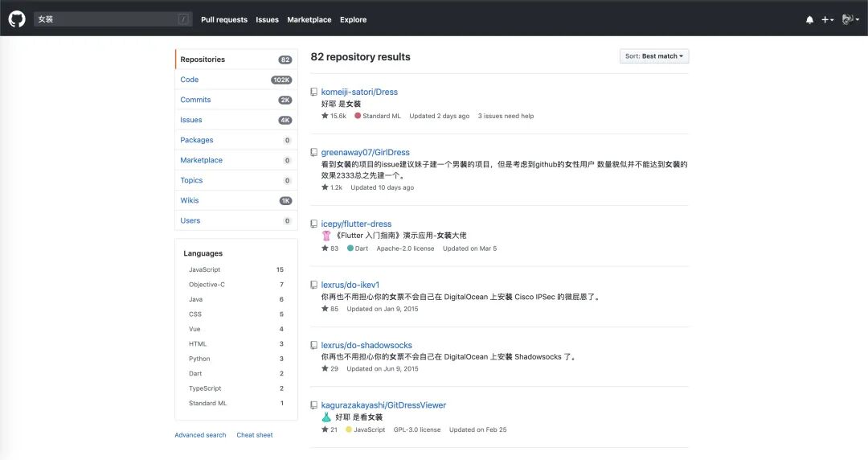Open Explore in the top navigation

353,19
